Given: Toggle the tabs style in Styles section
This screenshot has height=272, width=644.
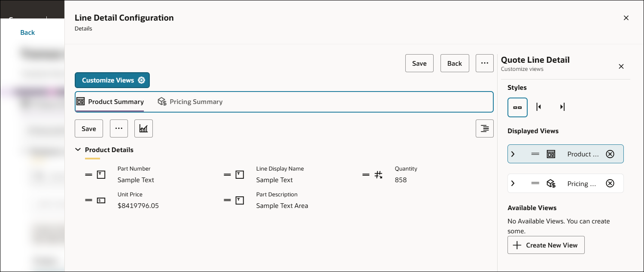Looking at the screenshot, I should pyautogui.click(x=517, y=107).
